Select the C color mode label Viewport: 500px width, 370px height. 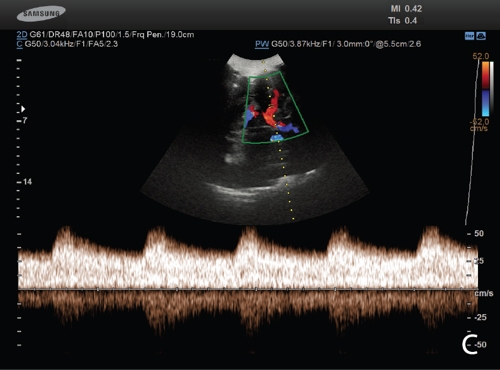[x=19, y=44]
